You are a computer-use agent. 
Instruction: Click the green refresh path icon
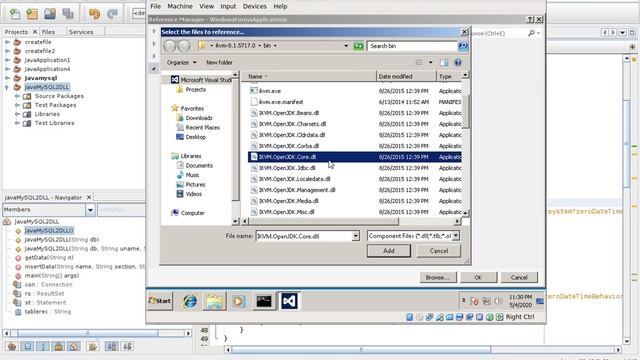coord(358,46)
